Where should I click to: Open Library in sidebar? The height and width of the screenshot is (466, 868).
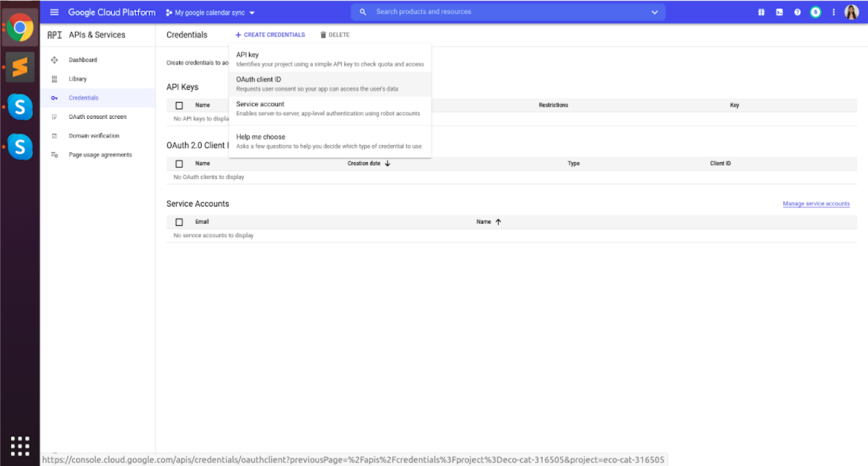point(77,79)
